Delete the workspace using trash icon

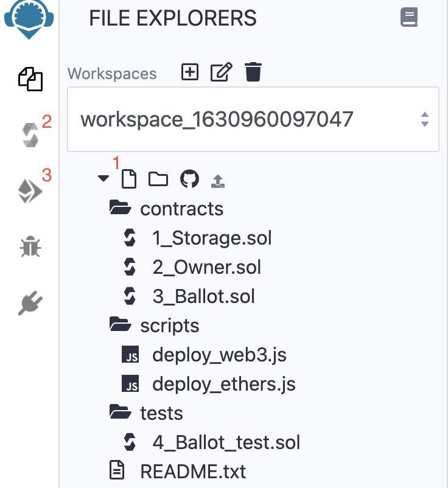(x=253, y=72)
